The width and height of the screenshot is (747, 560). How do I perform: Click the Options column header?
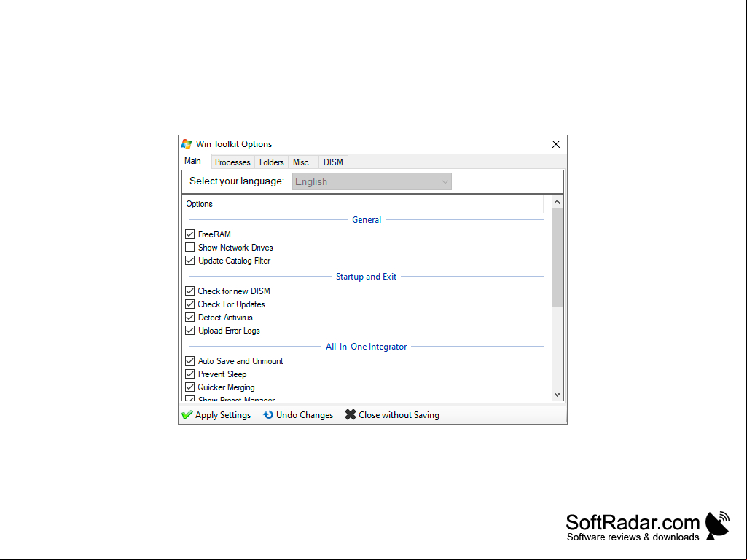tap(362, 204)
